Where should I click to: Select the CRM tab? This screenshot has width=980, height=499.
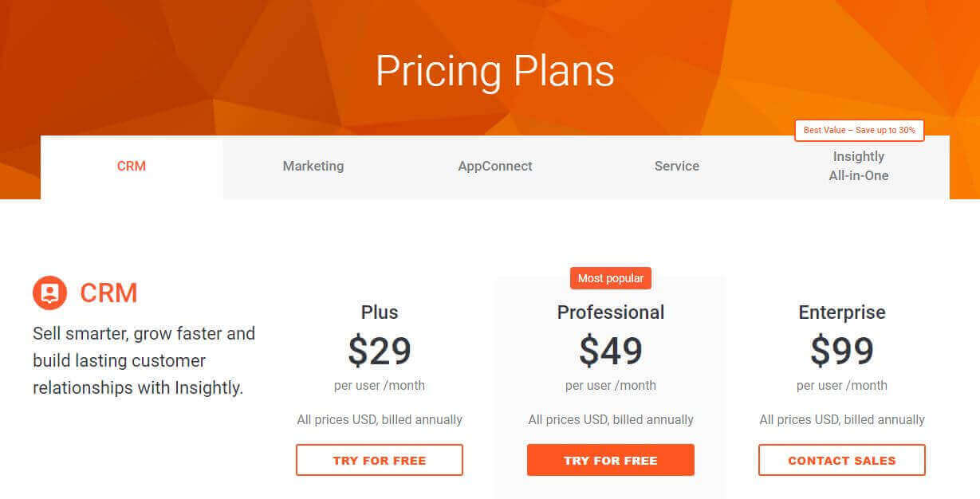131,166
